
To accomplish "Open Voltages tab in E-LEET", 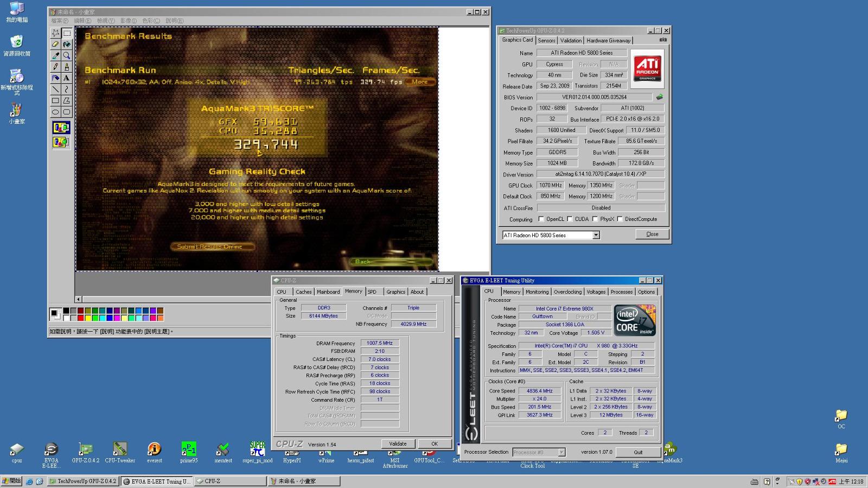I will pos(596,292).
